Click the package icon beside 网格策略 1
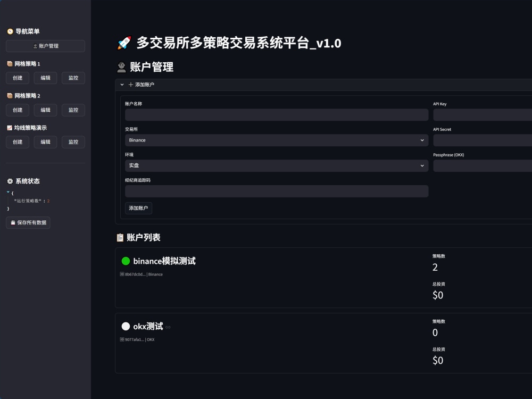The height and width of the screenshot is (399, 532). [x=10, y=64]
